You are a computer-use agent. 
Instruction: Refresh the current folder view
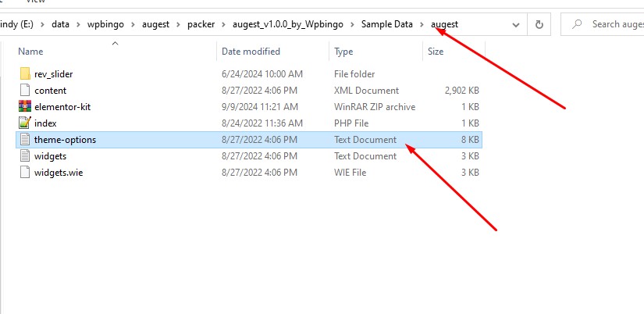coord(539,24)
